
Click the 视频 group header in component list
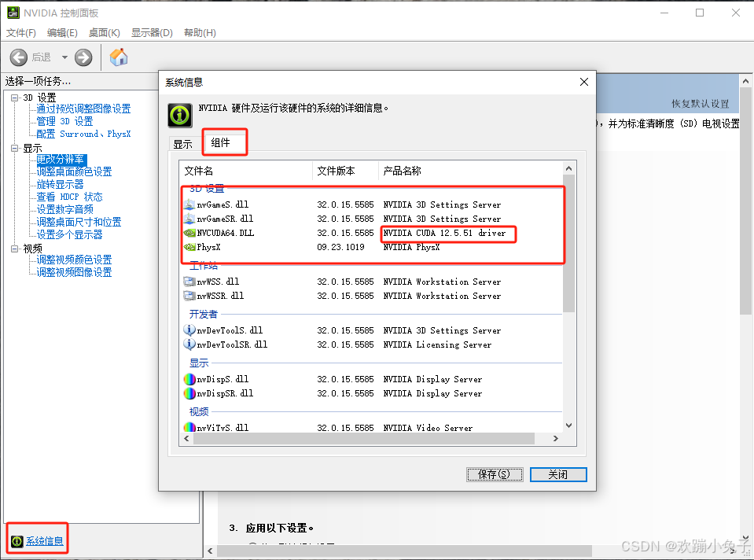tap(199, 412)
